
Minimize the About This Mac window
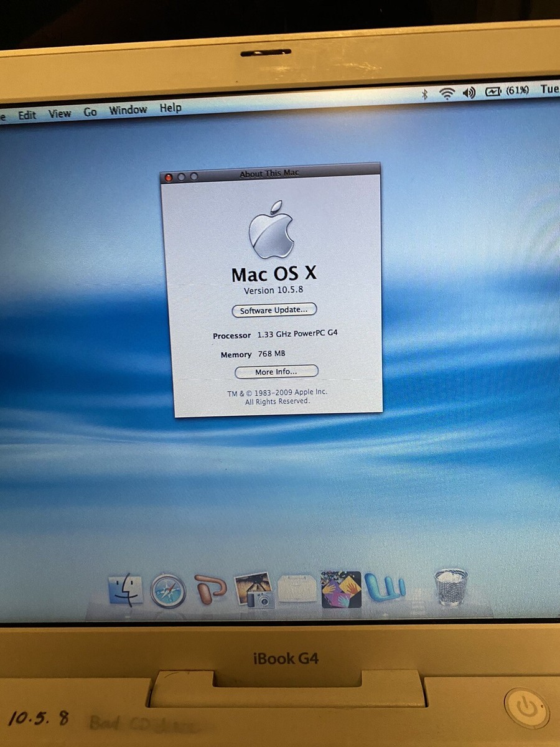(x=181, y=177)
